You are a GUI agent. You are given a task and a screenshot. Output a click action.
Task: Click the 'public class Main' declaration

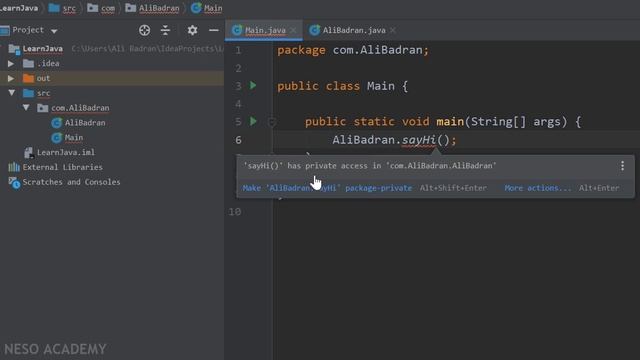pos(342,86)
